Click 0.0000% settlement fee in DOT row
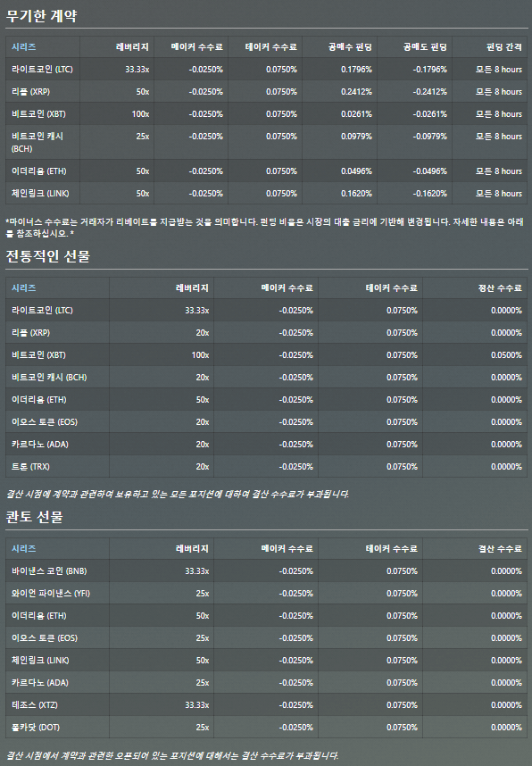The image size is (532, 766). [507, 728]
